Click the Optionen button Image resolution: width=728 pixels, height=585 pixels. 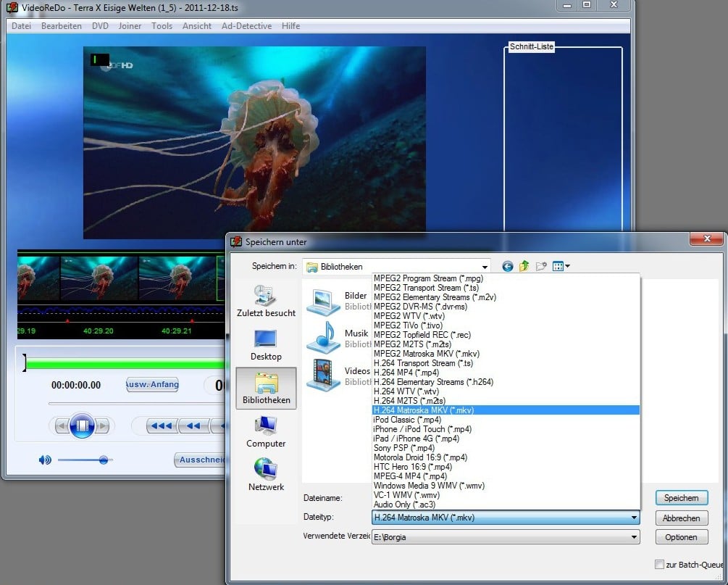coord(681,537)
